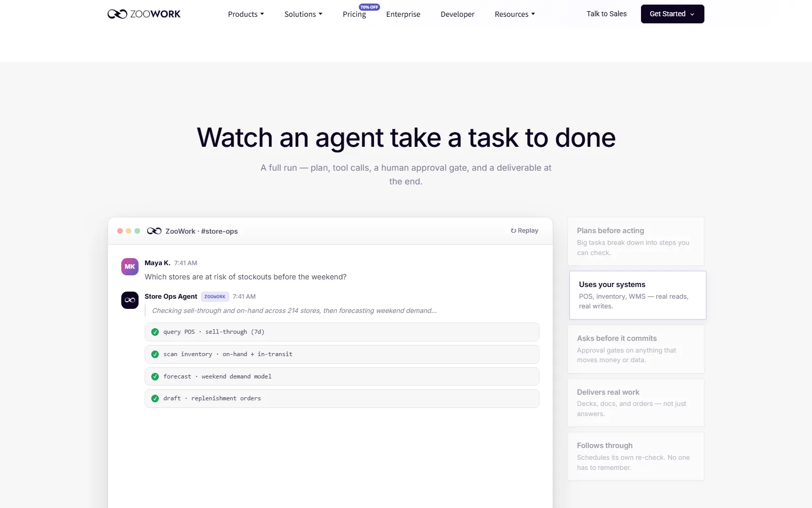Click Store Ops Agent avatar icon

click(x=130, y=300)
